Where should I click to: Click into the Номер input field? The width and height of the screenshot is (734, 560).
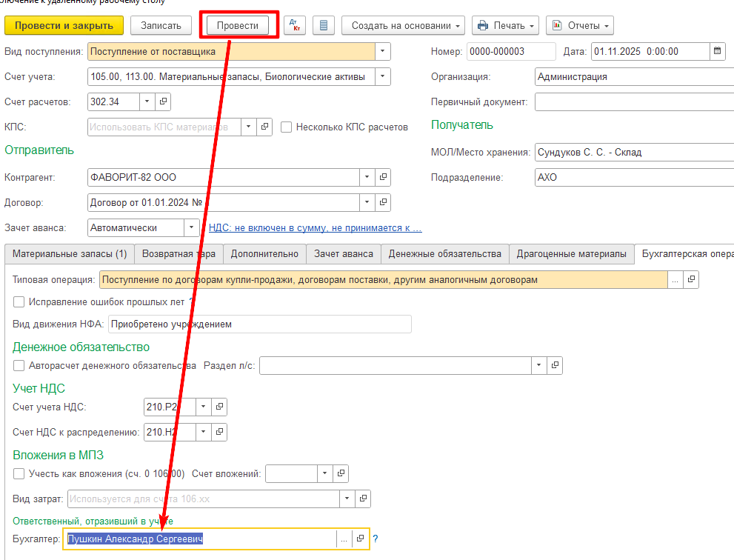511,52
